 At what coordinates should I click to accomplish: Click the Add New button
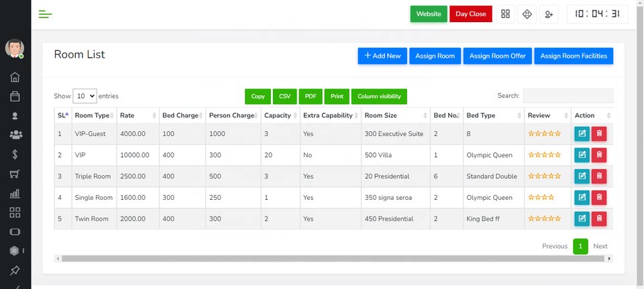tap(382, 56)
